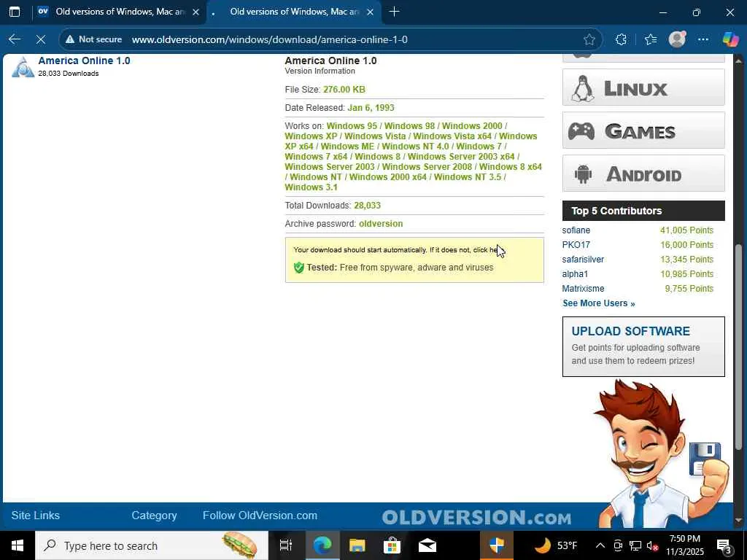Select the second Old versions tab
Viewport: 747px width, 560px height.
[x=293, y=12]
